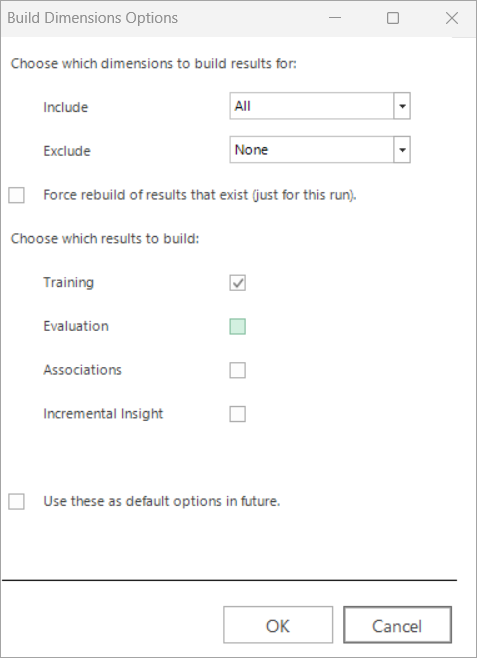Image resolution: width=477 pixels, height=658 pixels.
Task: Enable the Associations checkbox
Action: pyautogui.click(x=237, y=370)
